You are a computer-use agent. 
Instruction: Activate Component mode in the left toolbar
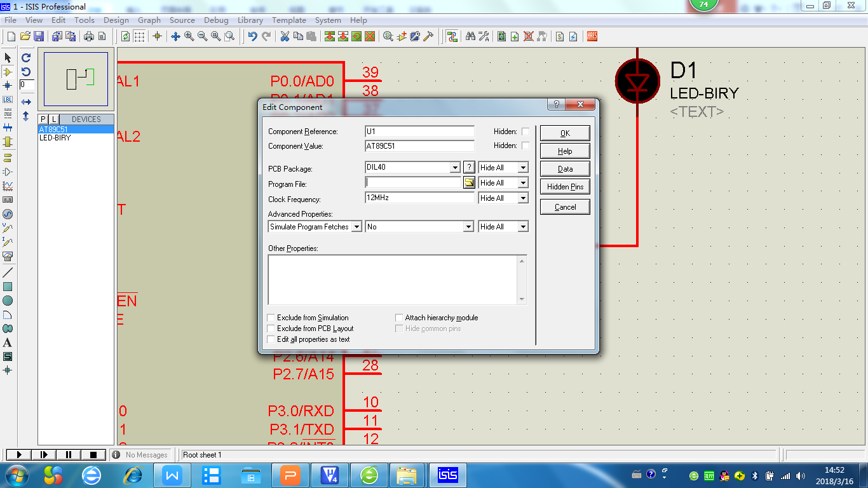point(8,72)
